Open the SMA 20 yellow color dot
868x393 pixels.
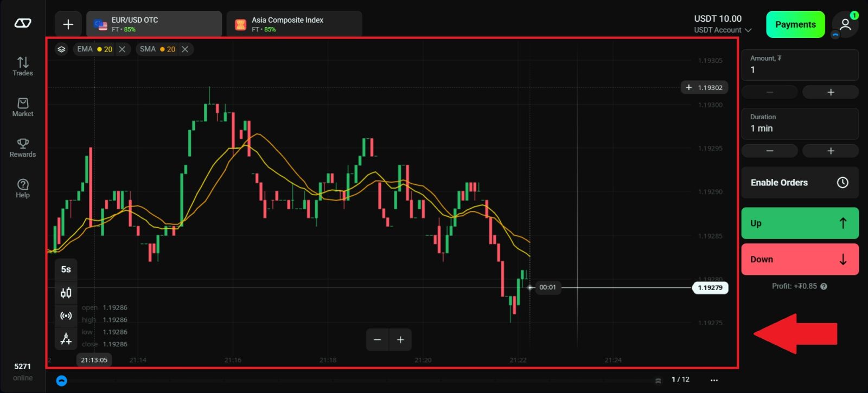pos(162,49)
